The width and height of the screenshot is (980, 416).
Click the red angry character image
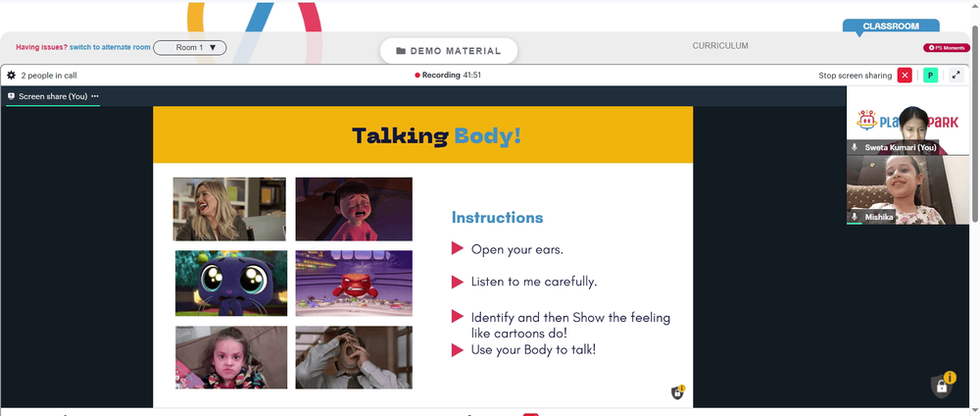(354, 284)
